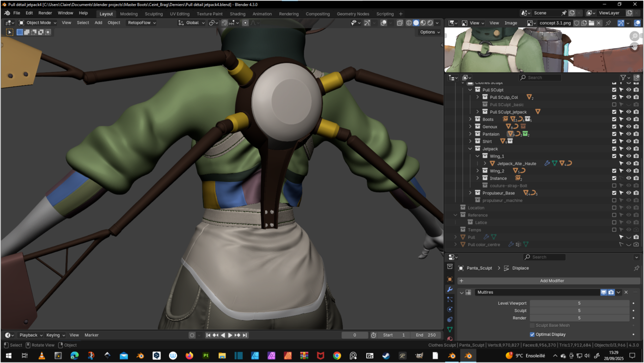
Task: Toggle Multires modifier render camera icon
Action: click(x=611, y=293)
